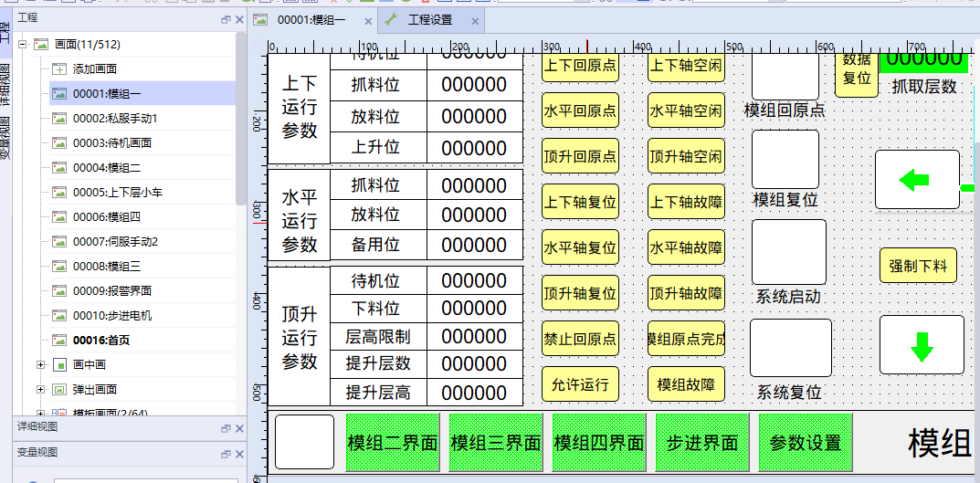Click the green left arrow button
This screenshot has width=980, height=483.
coord(917,180)
